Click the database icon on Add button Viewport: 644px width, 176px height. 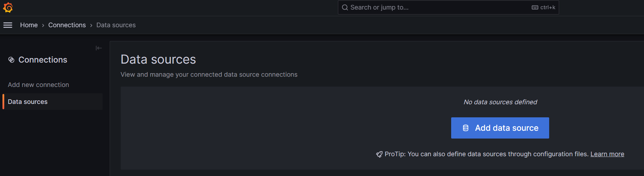[466, 128]
